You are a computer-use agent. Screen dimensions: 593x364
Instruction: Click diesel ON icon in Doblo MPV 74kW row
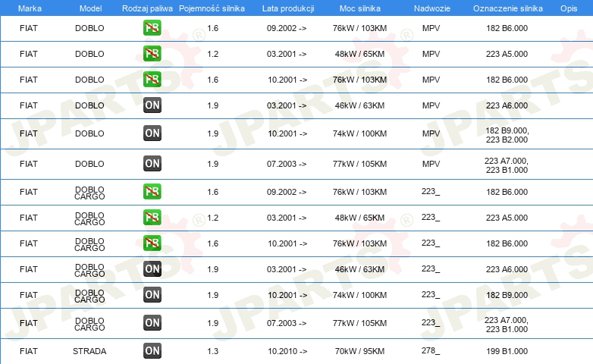(x=152, y=133)
